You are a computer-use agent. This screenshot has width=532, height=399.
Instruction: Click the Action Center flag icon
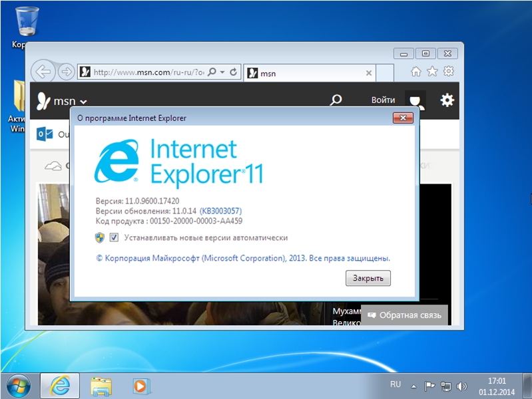click(429, 386)
